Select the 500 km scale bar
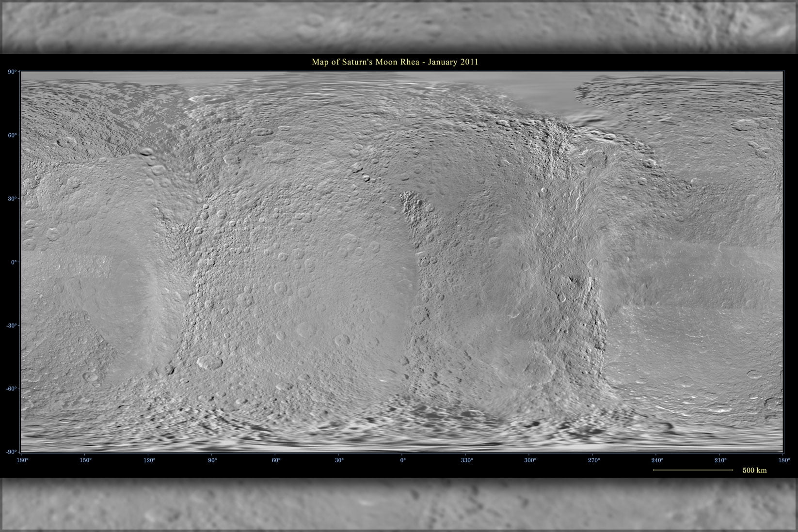The image size is (798, 532). point(693,469)
